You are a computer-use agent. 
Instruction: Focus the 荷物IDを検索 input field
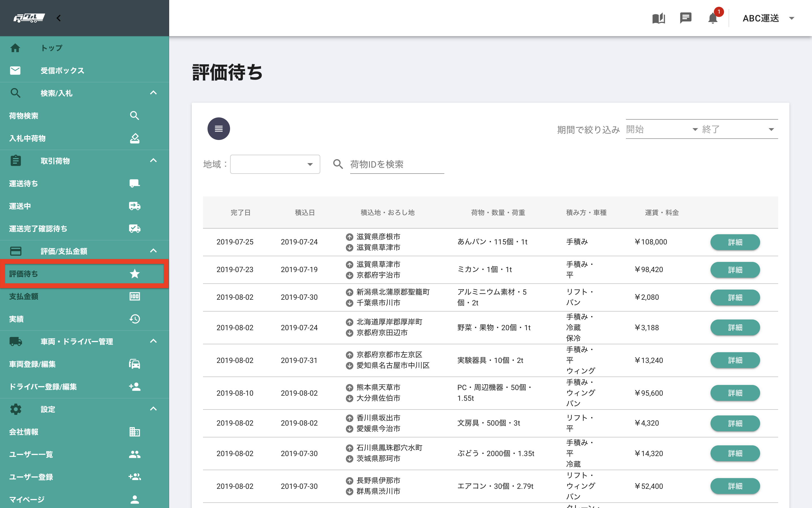[397, 164]
